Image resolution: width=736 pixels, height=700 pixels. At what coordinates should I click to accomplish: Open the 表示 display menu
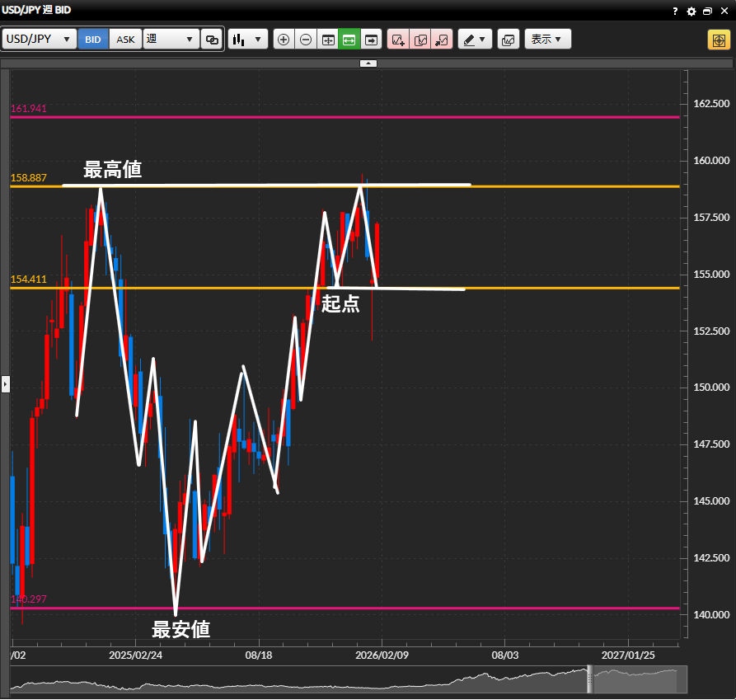click(547, 40)
